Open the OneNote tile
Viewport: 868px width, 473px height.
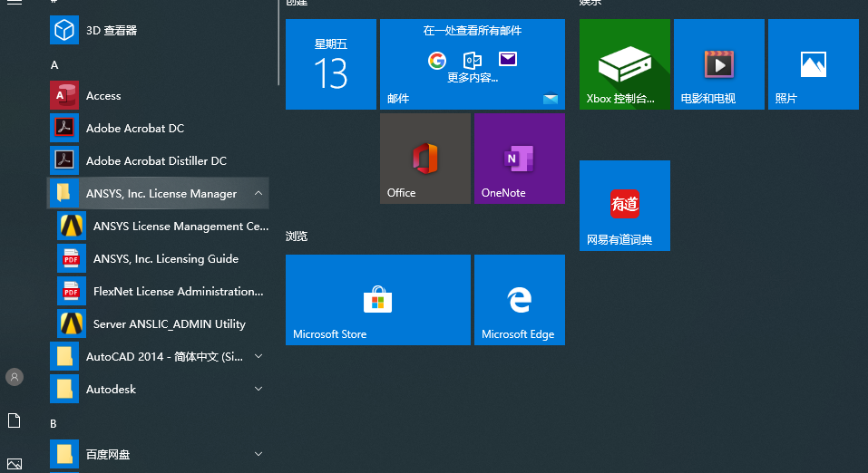(519, 159)
